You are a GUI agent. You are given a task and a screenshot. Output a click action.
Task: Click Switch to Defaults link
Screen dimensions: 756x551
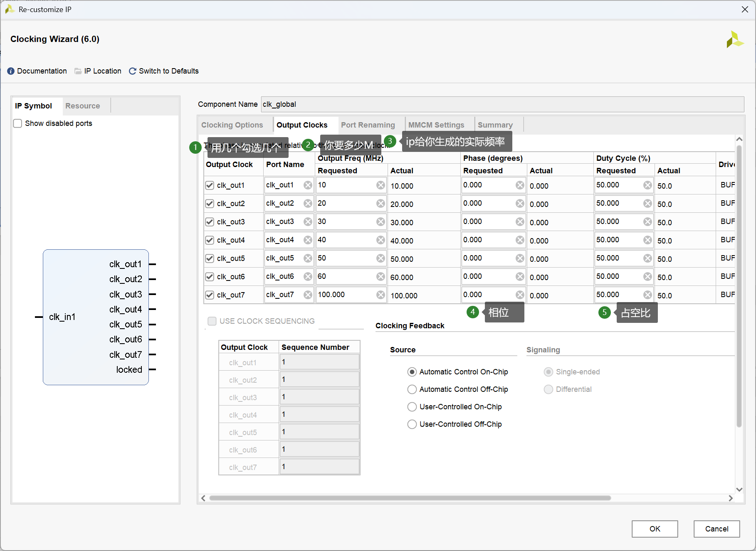169,71
